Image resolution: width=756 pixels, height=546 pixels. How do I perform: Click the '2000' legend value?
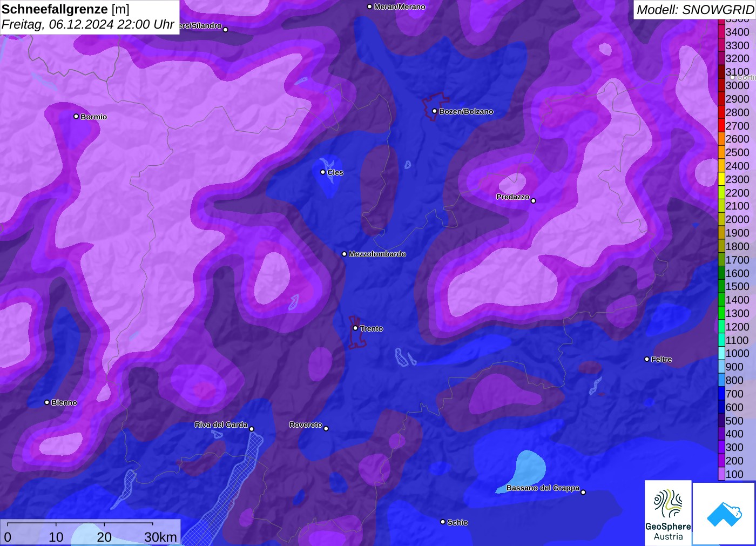[x=737, y=219]
